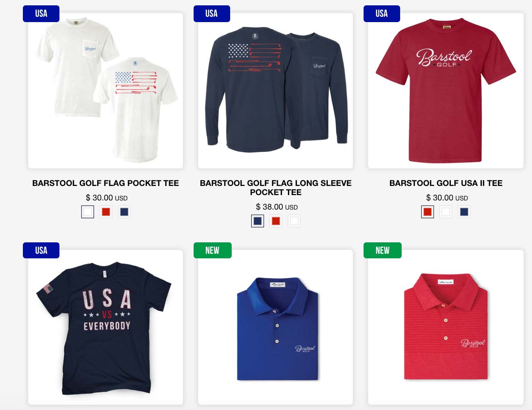Image resolution: width=532 pixels, height=410 pixels.
Task: Select white swatch for Flag Pocket Tee
Action: tap(88, 212)
